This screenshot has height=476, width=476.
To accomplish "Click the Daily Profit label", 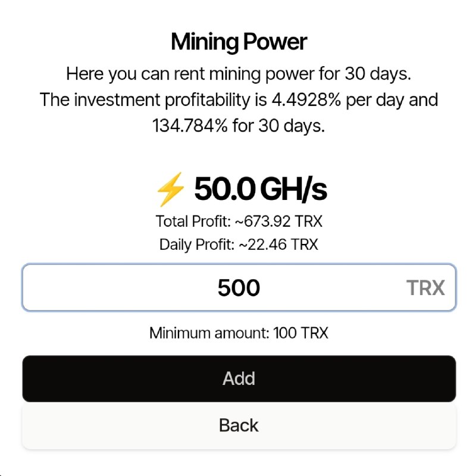I will pyautogui.click(x=195, y=244).
